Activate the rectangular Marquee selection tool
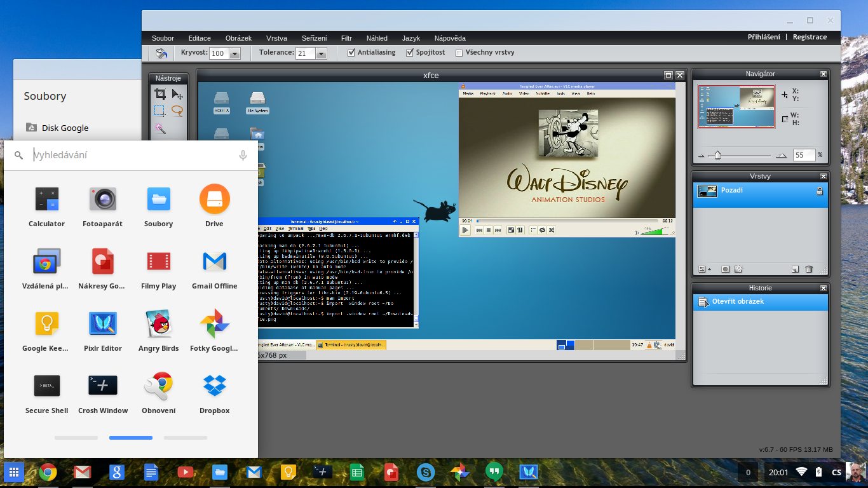 tap(160, 111)
